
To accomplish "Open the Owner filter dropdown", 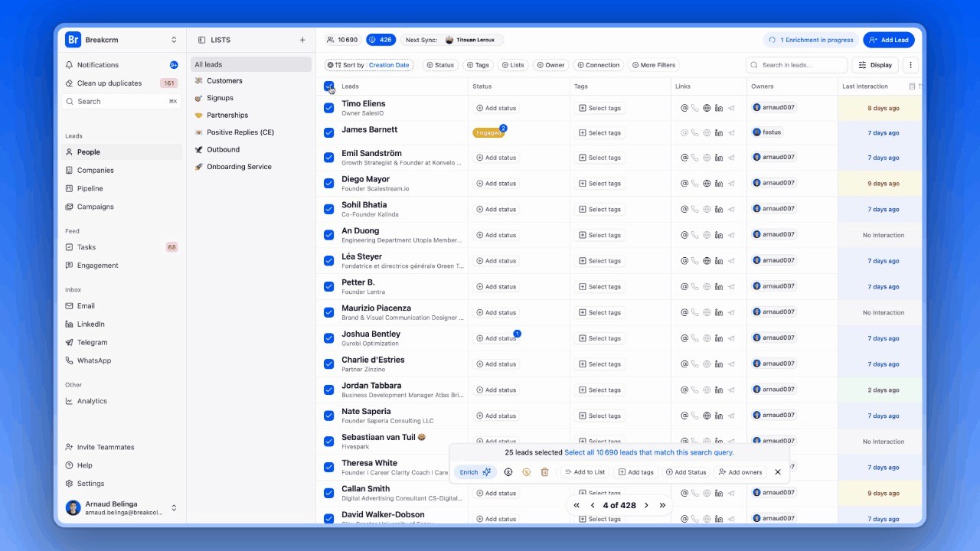I will [551, 65].
